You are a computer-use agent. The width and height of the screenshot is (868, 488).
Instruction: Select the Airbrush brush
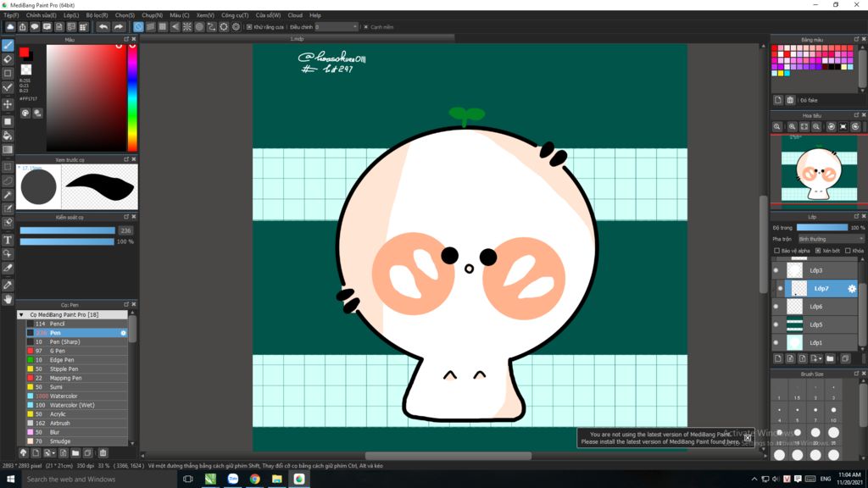coord(77,424)
